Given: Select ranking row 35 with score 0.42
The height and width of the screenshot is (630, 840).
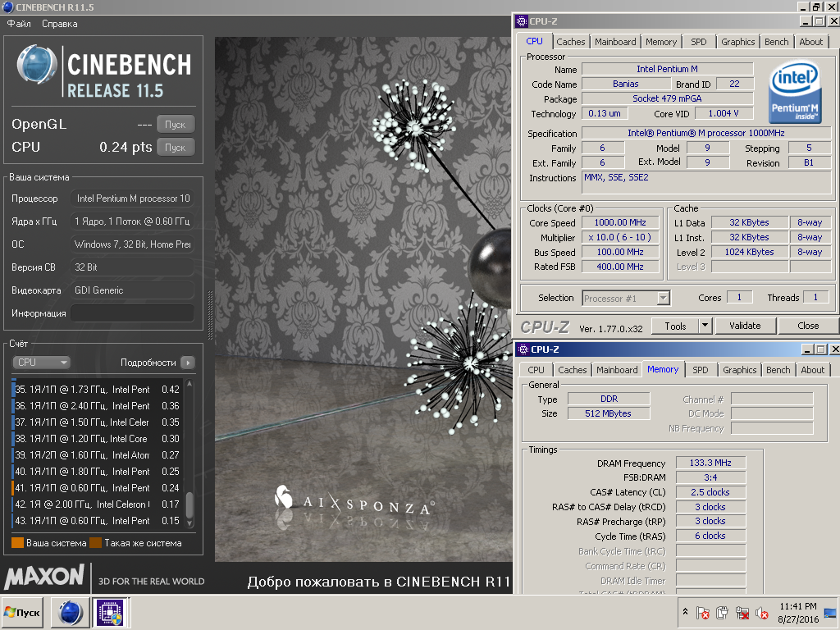Looking at the screenshot, I should 98,390.
